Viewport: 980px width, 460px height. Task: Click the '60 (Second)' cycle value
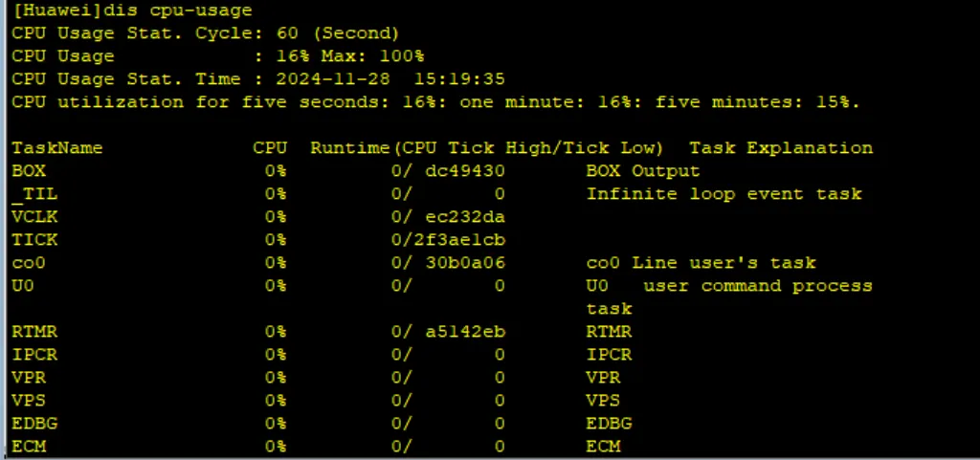[x=339, y=33]
